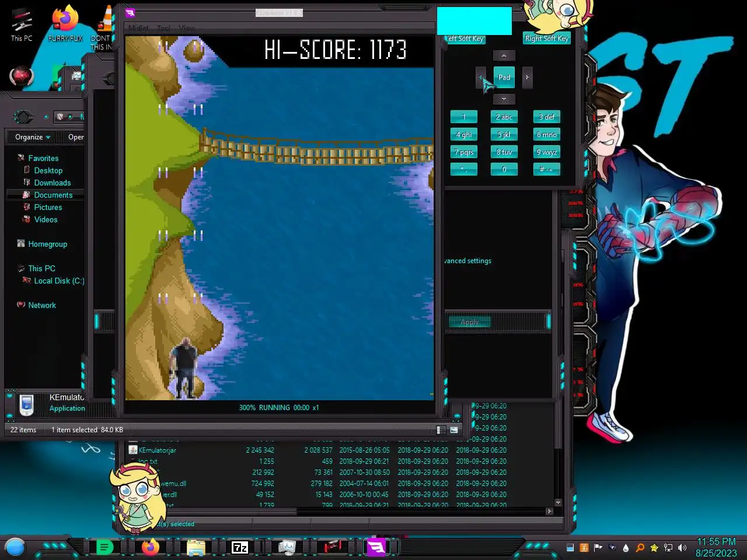Screen dimensions: 747x560
Task: Click the Start orb button
Action: (15, 547)
